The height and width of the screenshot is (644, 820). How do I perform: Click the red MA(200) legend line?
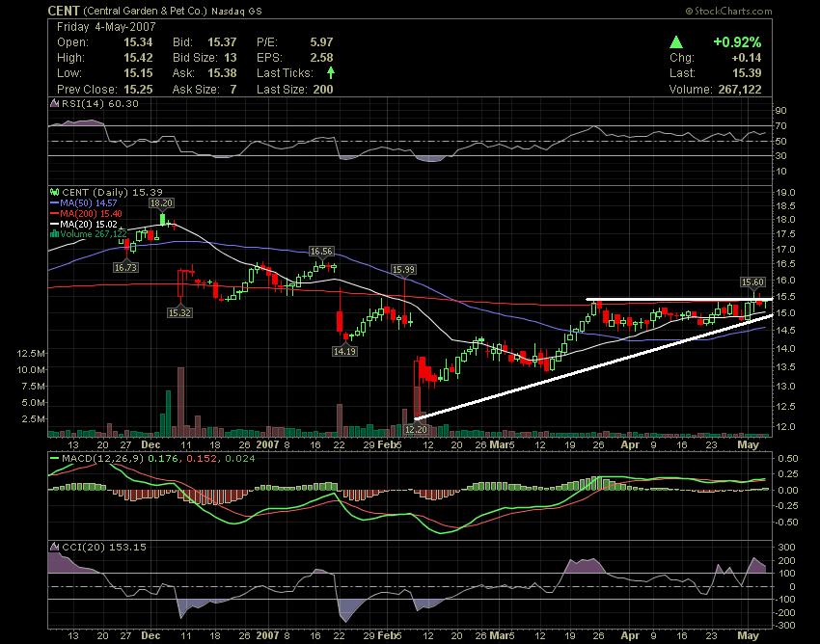[x=54, y=213]
